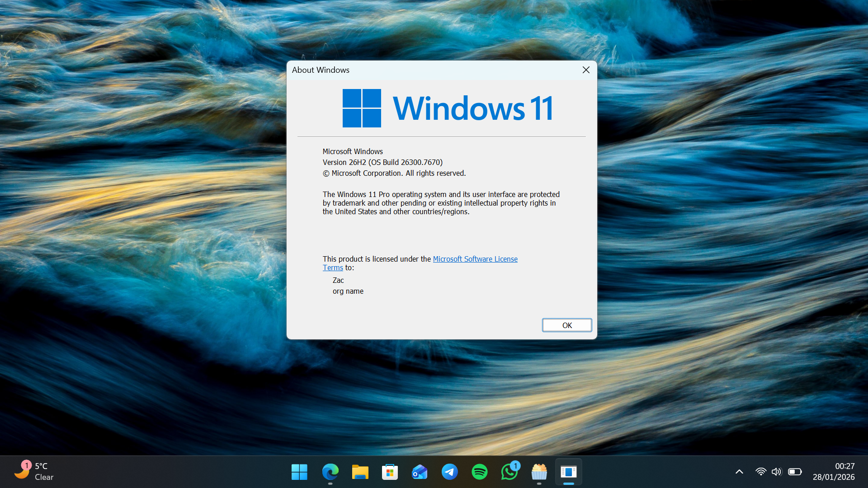The height and width of the screenshot is (488, 868).
Task: Open the cupcake app on the taskbar
Action: pyautogui.click(x=539, y=471)
